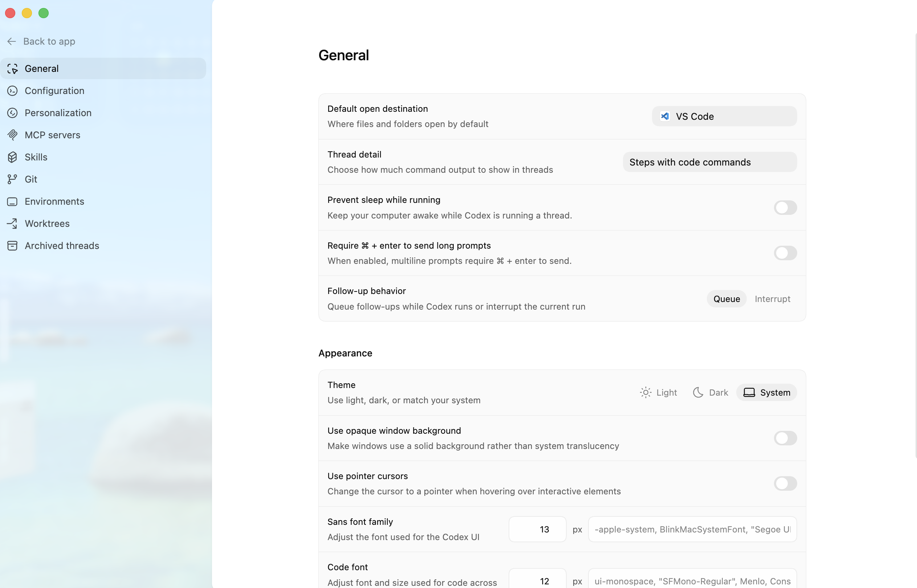The image size is (917, 588).
Task: Select Interrupt follow-up behavior
Action: pyautogui.click(x=772, y=299)
